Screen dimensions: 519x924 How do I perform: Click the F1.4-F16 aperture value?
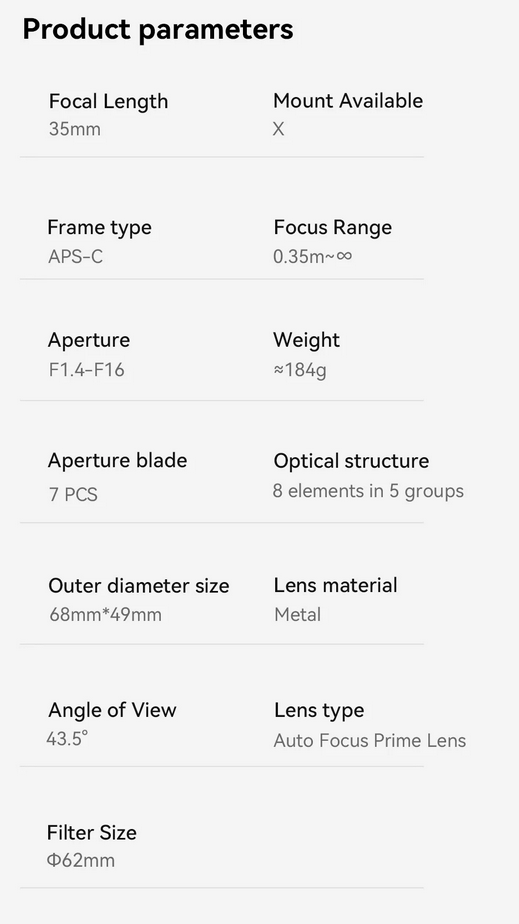coord(87,370)
